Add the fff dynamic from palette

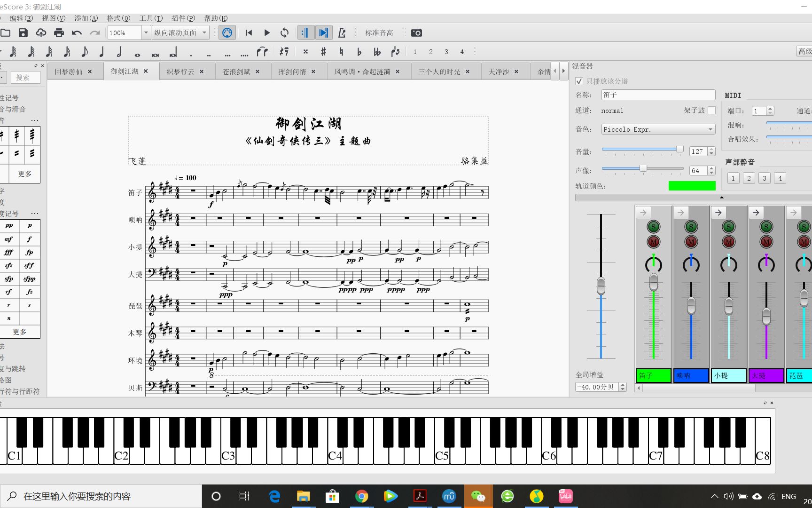point(9,252)
